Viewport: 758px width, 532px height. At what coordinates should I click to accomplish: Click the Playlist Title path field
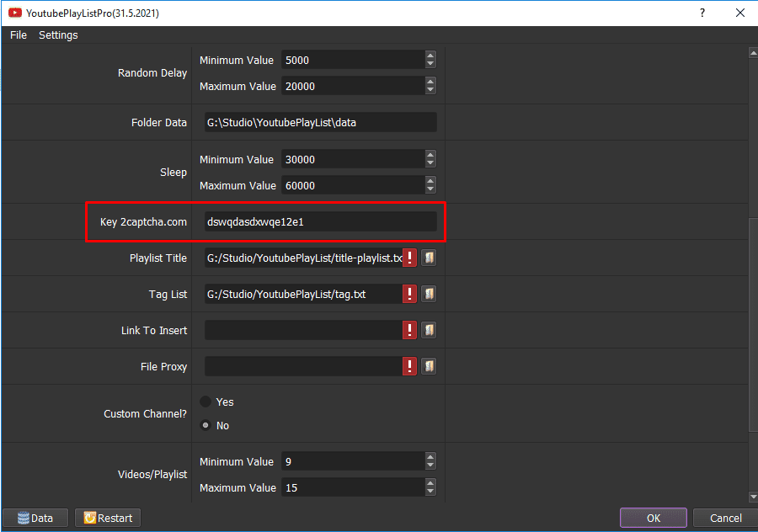303,258
